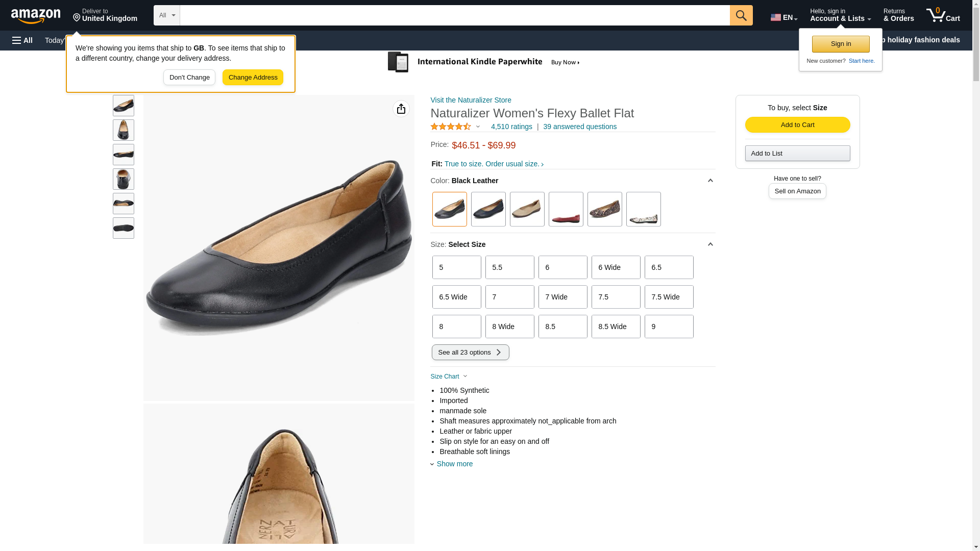Collapse the Size section chevron
The height and width of the screenshot is (551, 980).
tap(710, 244)
